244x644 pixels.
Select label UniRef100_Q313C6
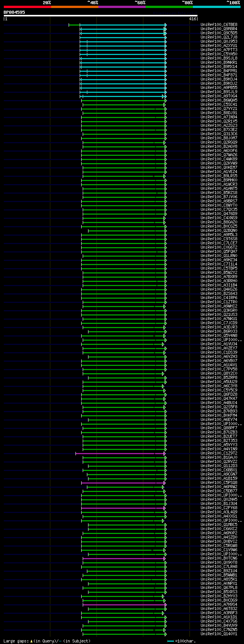pos(219,134)
